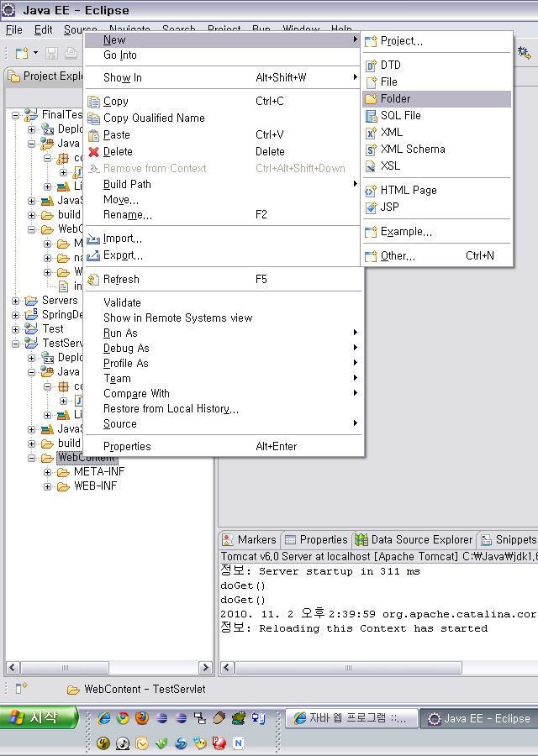The image size is (538, 756).
Task: Expand the Servers project node
Action: pos(16,301)
